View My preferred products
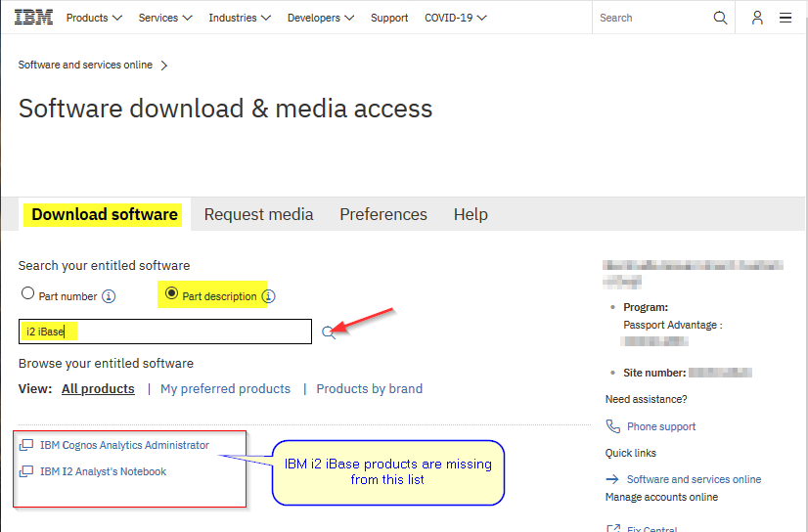 click(226, 389)
